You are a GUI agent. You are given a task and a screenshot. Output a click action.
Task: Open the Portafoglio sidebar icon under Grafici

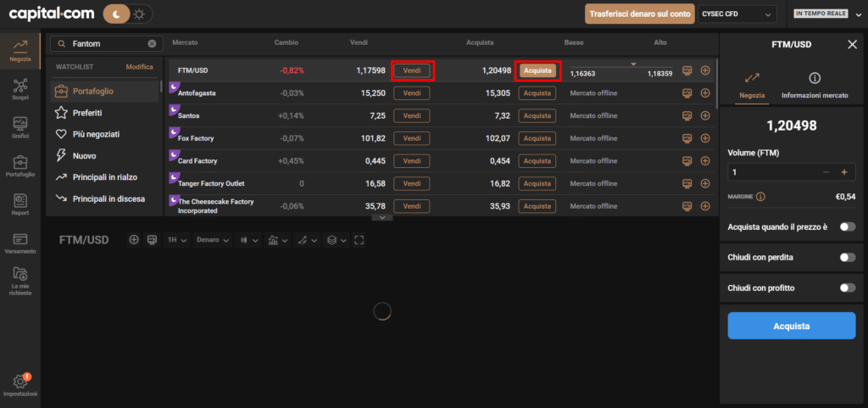click(20, 165)
